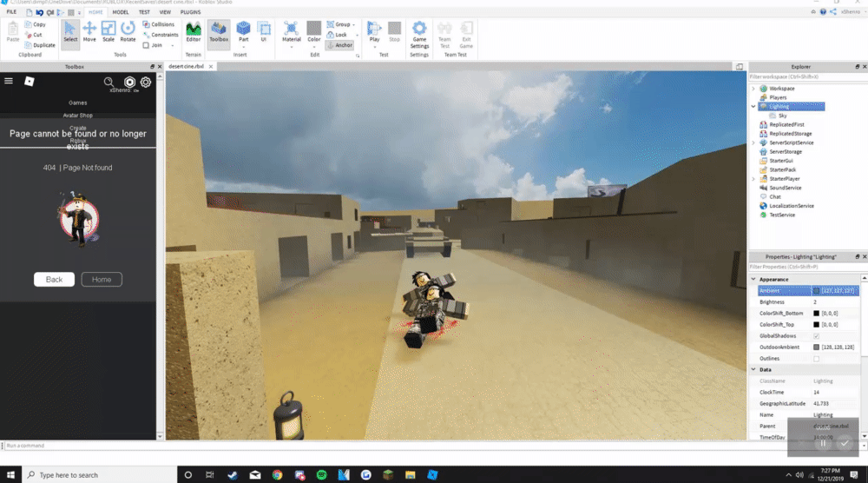Click search icon in Toolbox
Image resolution: width=868 pixels, height=483 pixels.
pos(108,82)
